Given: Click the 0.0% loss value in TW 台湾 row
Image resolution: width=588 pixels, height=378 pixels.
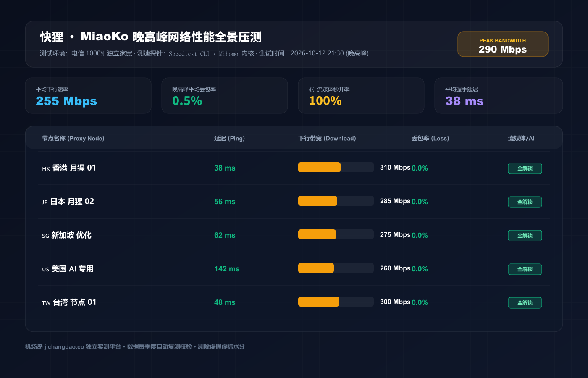Looking at the screenshot, I should (420, 302).
